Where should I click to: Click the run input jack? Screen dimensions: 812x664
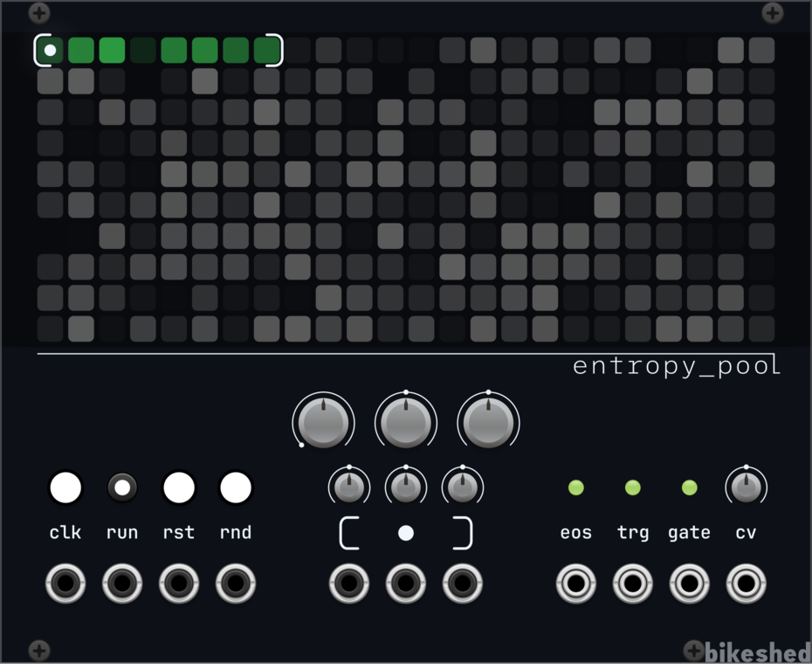pos(122,583)
